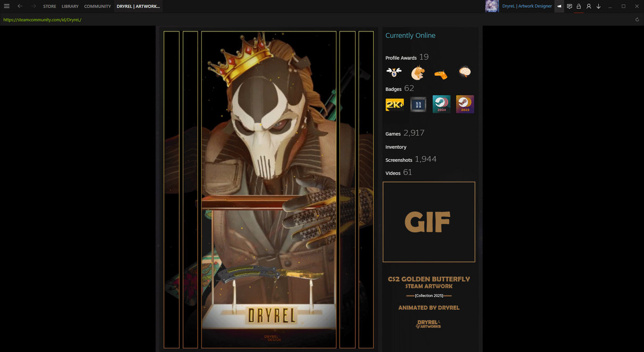The height and width of the screenshot is (352, 644).
Task: Click the Steam 2024 badge
Action: click(442, 104)
